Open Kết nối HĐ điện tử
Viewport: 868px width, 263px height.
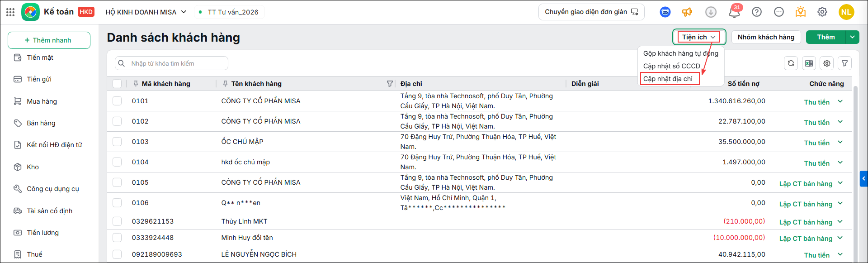point(54,145)
